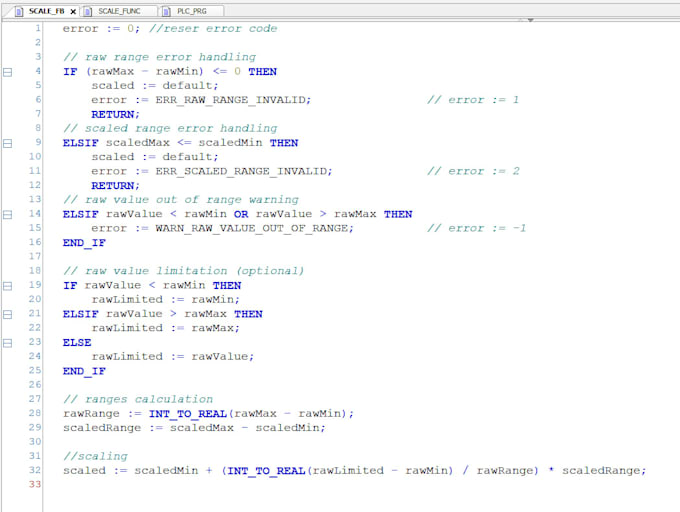Screen dimensions: 680x512
Task: Click the comment '// error := 2'
Action: (x=473, y=171)
